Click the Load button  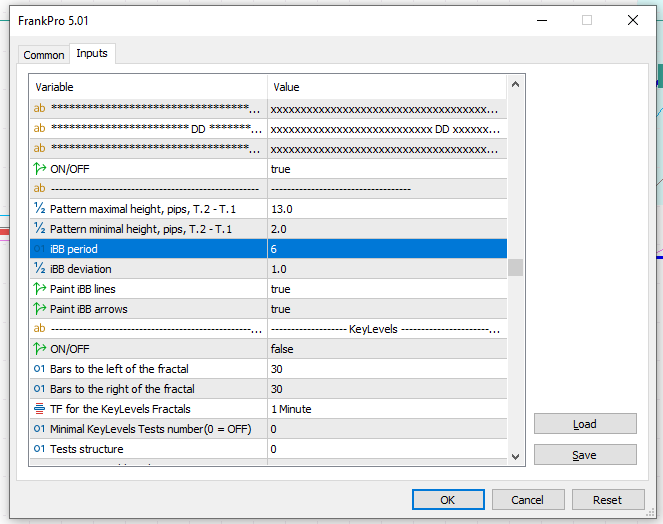click(585, 424)
